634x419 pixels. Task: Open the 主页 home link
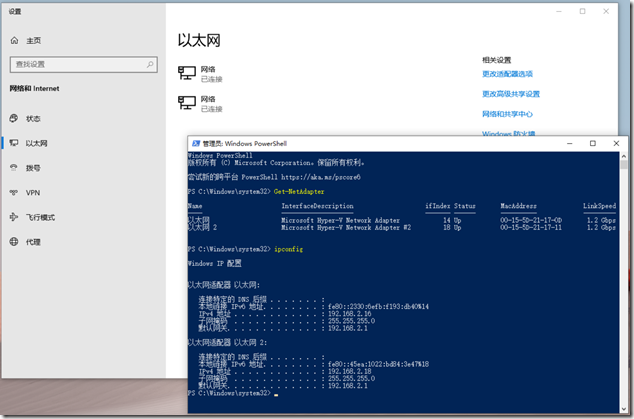pos(34,40)
